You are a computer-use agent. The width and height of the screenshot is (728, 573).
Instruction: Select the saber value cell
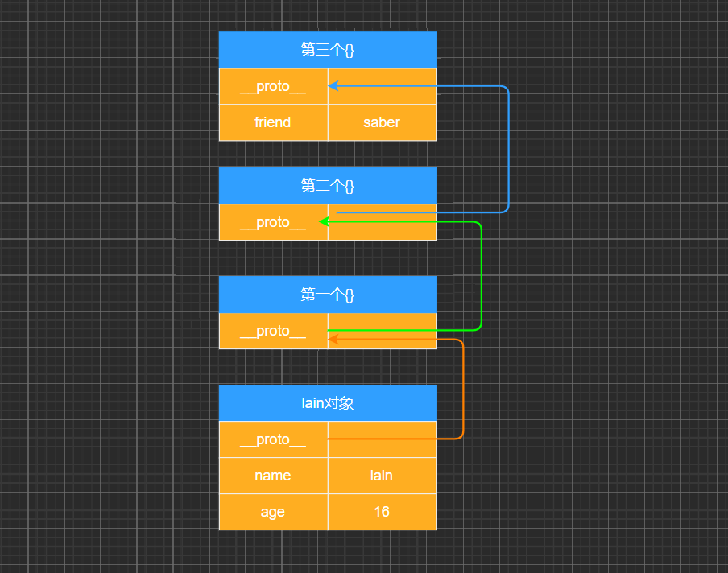[x=381, y=122]
